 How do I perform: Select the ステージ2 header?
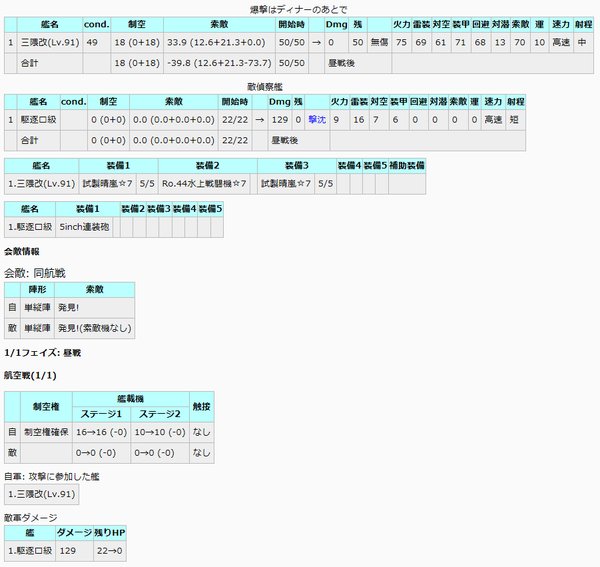160,414
